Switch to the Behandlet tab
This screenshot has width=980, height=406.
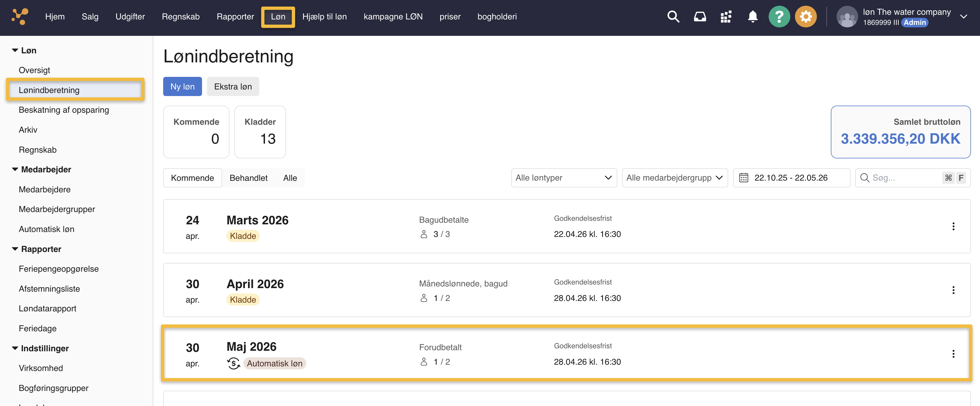point(249,178)
